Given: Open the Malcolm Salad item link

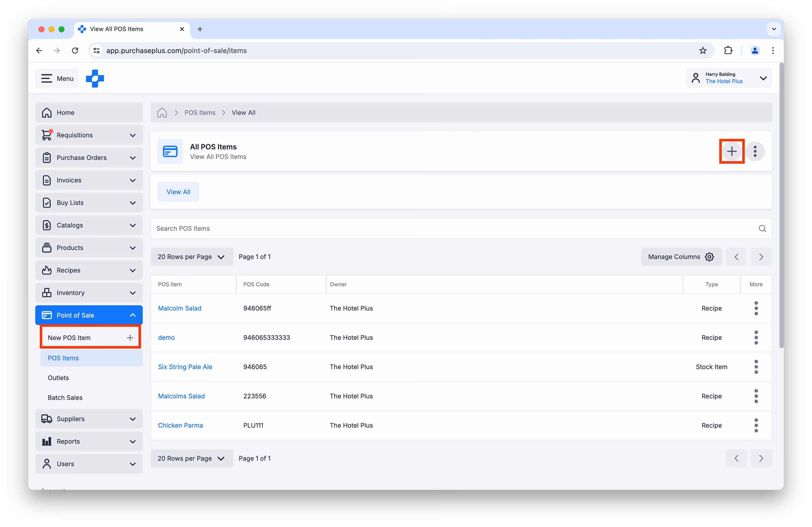Looking at the screenshot, I should (180, 309).
